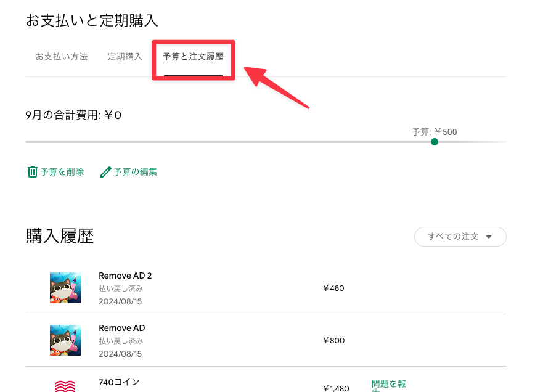The height and width of the screenshot is (392, 535).
Task: Click the ¥800 price
Action: [x=333, y=340]
